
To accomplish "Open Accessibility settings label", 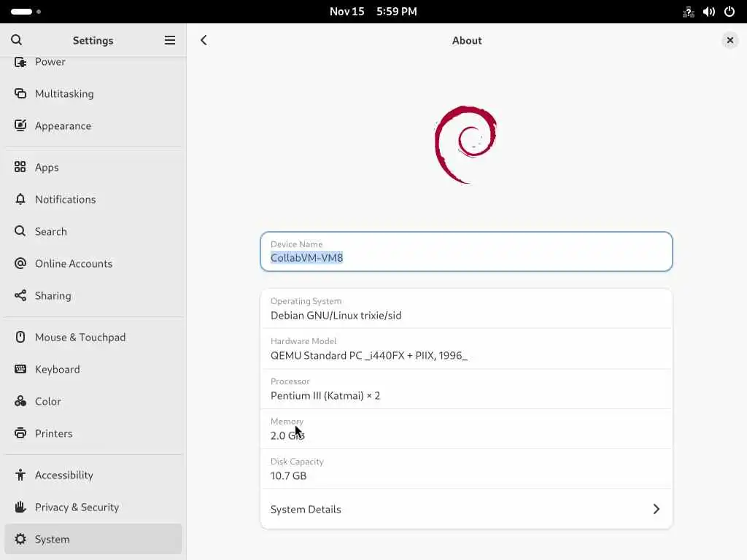I will 64,475.
